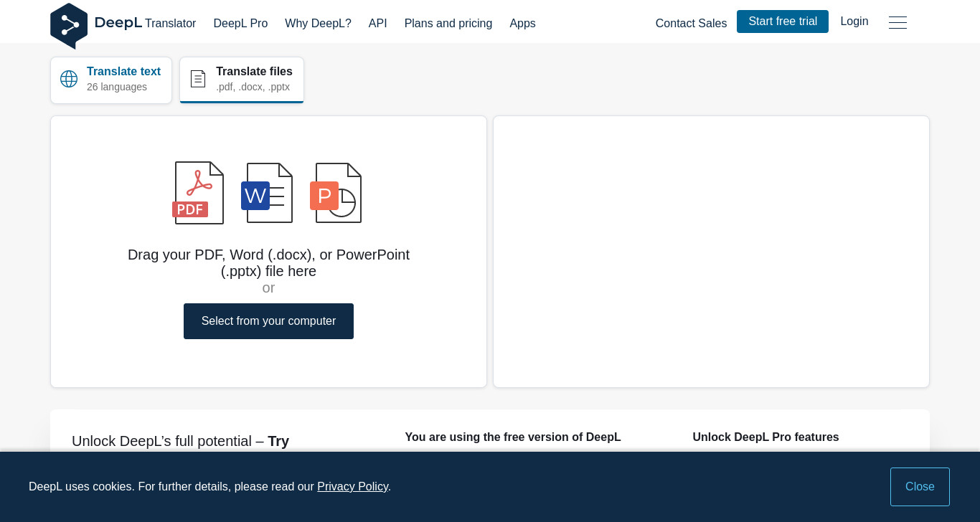Close the cookie notice banner

click(x=920, y=487)
